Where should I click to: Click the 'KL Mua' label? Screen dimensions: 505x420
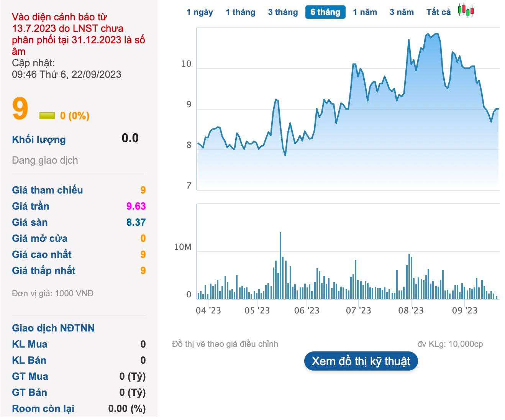[30, 344]
